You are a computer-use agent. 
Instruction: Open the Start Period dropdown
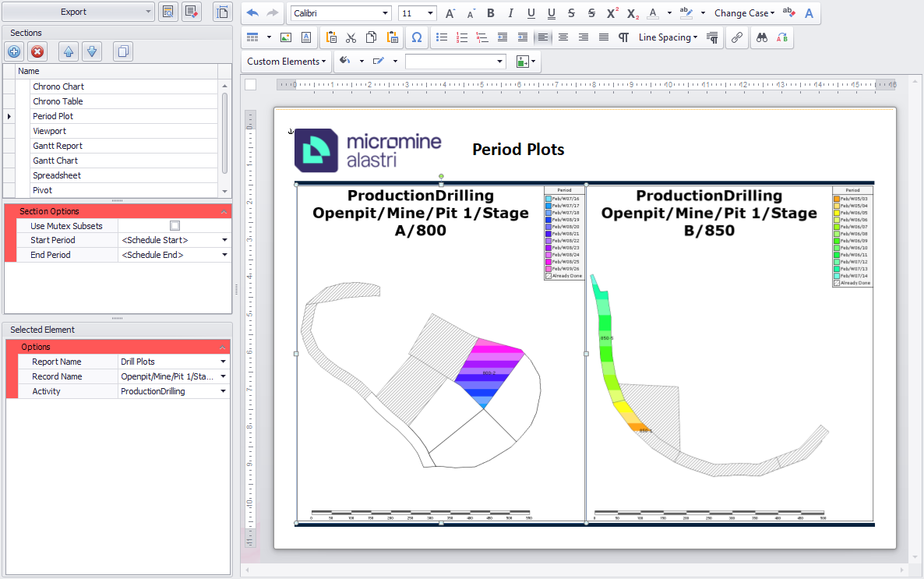(x=224, y=241)
